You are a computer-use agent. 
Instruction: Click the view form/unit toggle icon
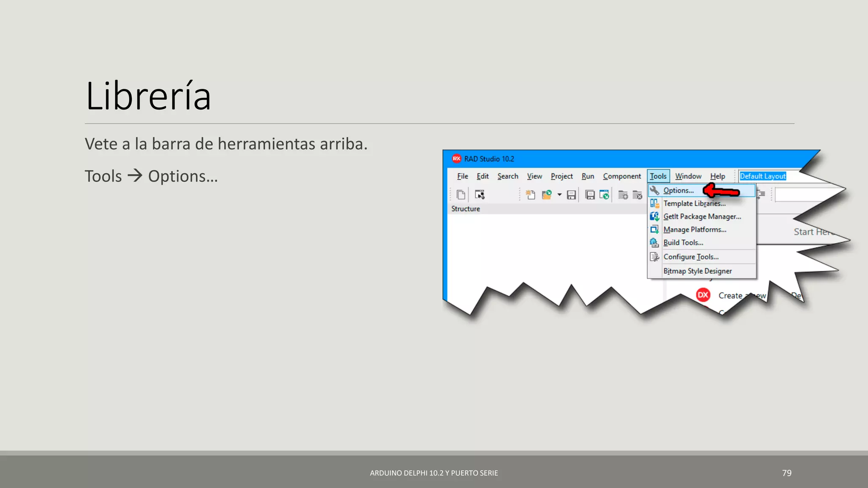pos(479,194)
